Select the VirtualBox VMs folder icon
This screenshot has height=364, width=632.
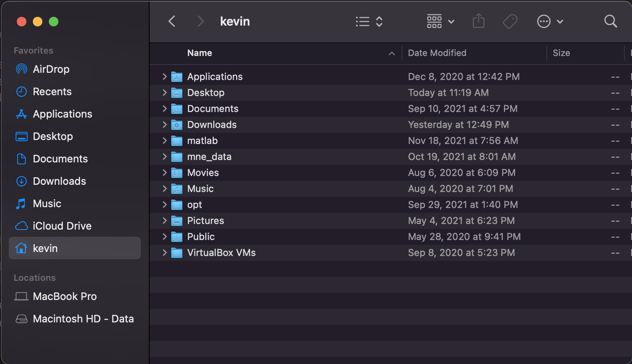177,253
